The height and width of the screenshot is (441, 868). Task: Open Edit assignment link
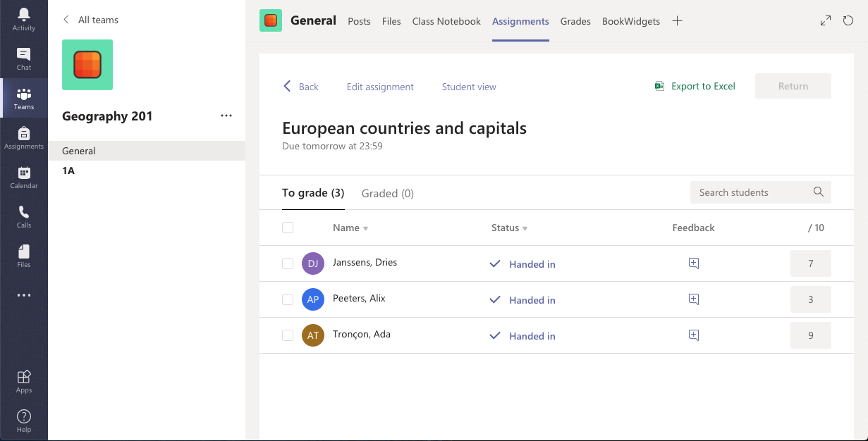(x=380, y=87)
